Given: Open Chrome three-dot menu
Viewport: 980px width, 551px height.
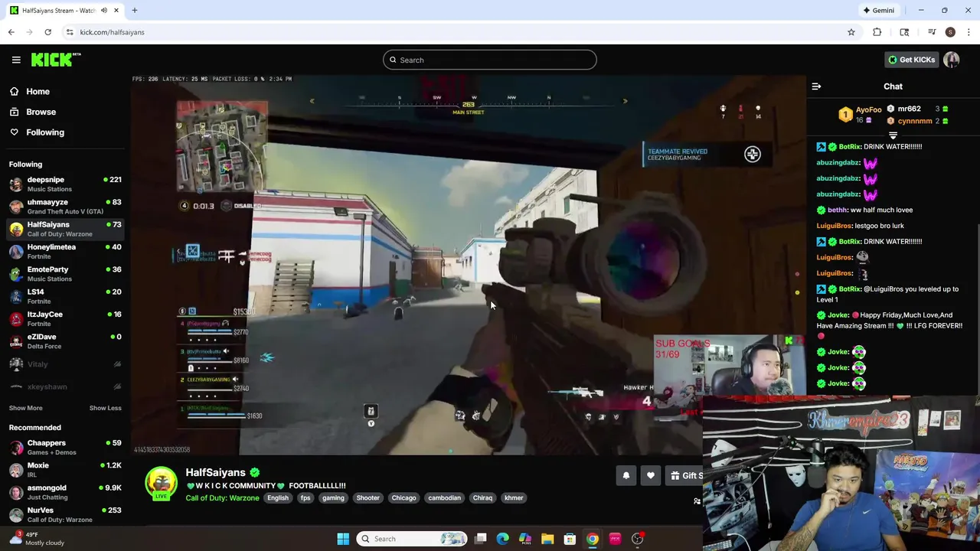Looking at the screenshot, I should point(969,32).
